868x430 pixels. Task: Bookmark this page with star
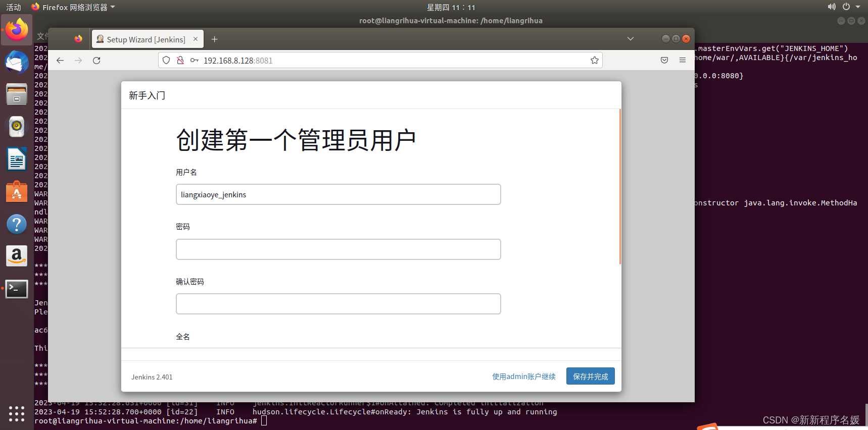[595, 61]
